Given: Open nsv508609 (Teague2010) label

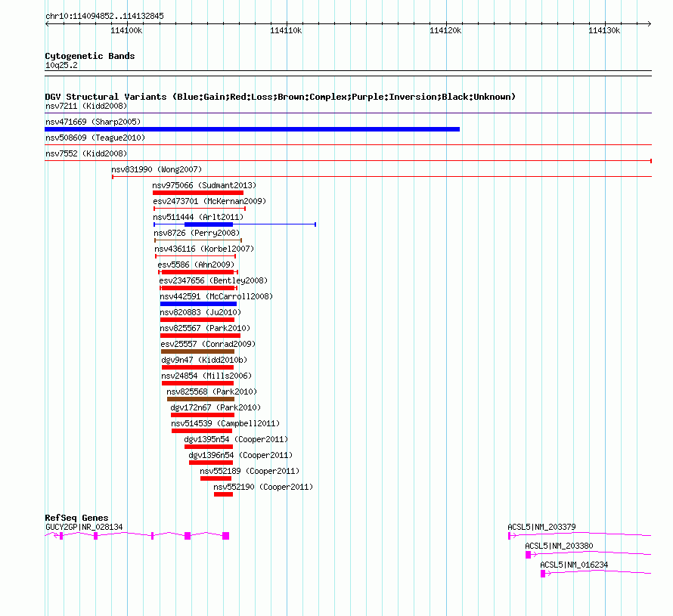Looking at the screenshot, I should [x=95, y=138].
